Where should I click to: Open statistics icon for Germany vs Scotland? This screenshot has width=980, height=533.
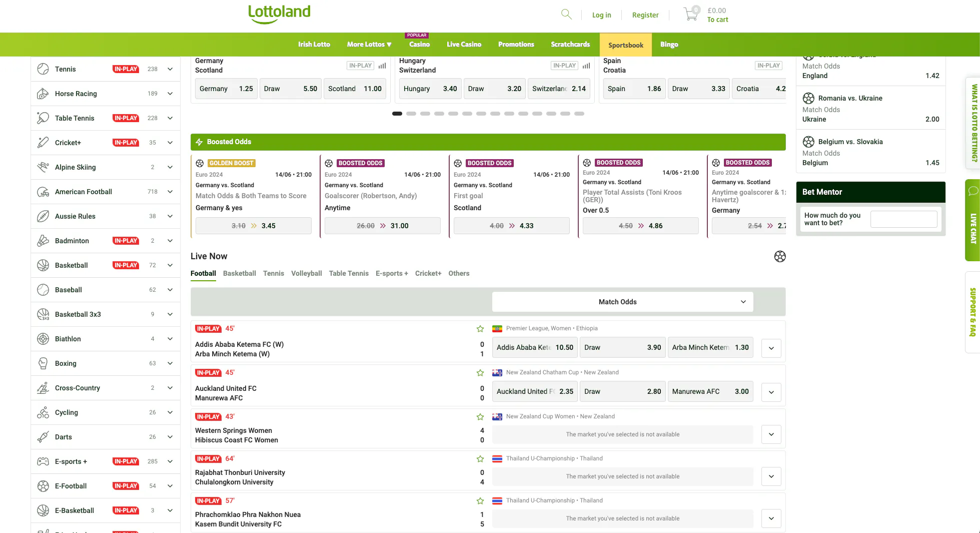pos(382,66)
